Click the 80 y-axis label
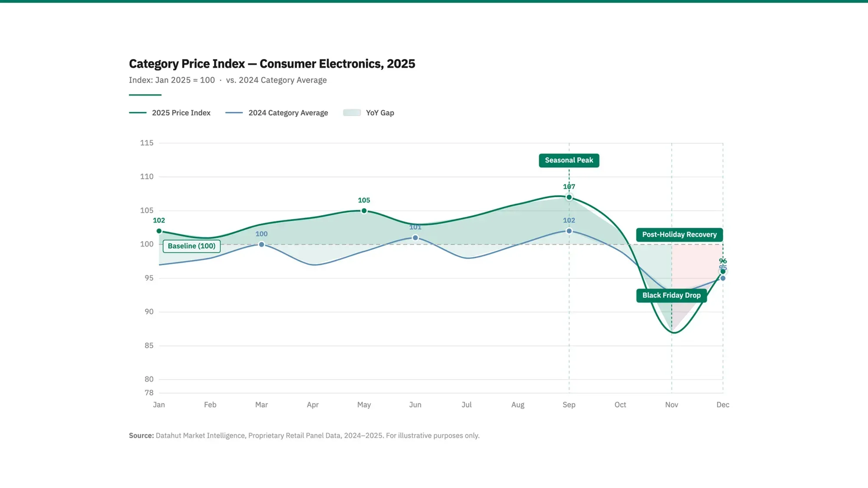 tap(149, 379)
